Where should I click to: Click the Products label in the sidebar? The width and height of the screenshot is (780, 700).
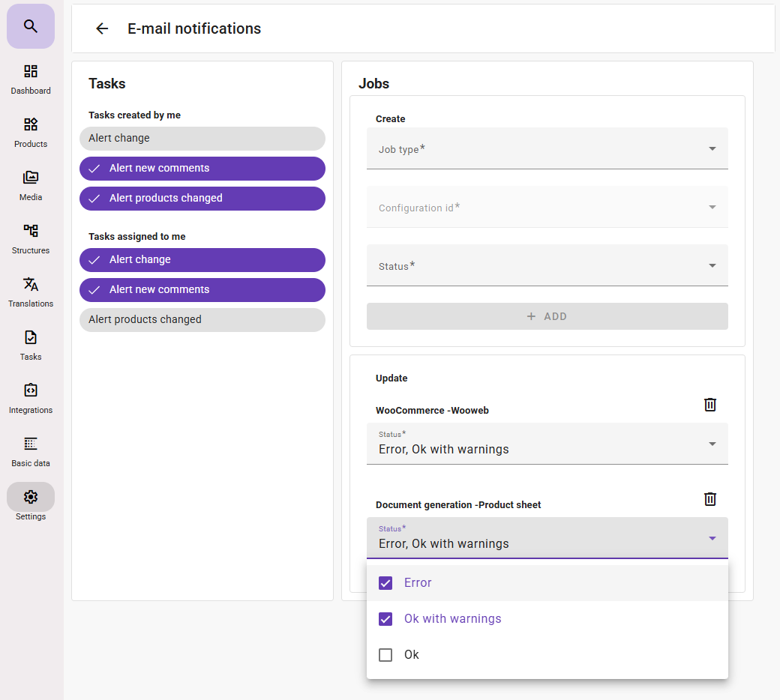point(30,144)
